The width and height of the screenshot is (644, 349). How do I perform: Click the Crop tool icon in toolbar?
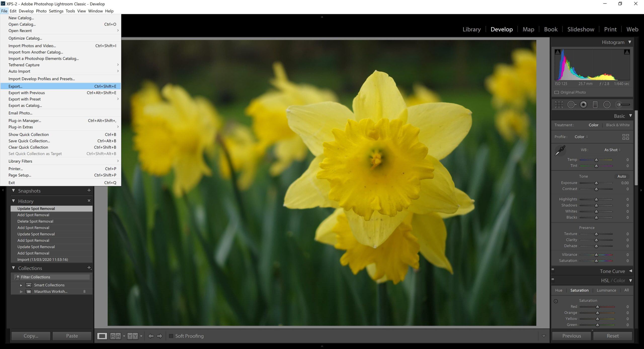pyautogui.click(x=558, y=104)
